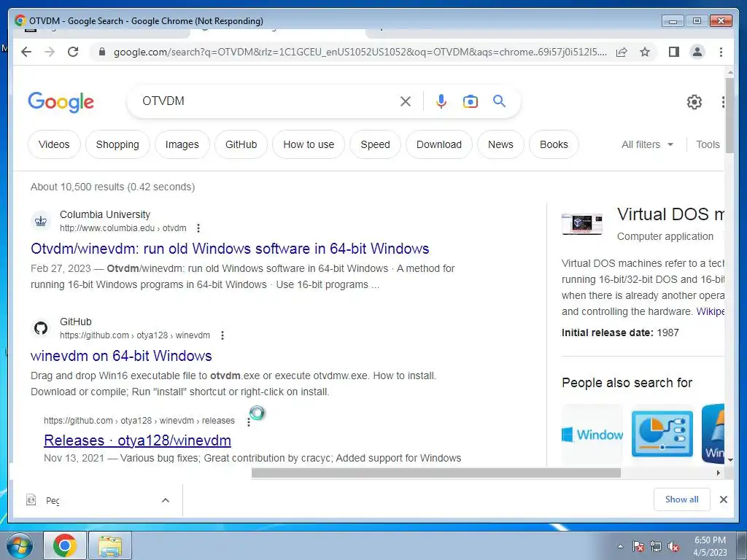Click the network tray icon
747x560 pixels.
click(656, 546)
